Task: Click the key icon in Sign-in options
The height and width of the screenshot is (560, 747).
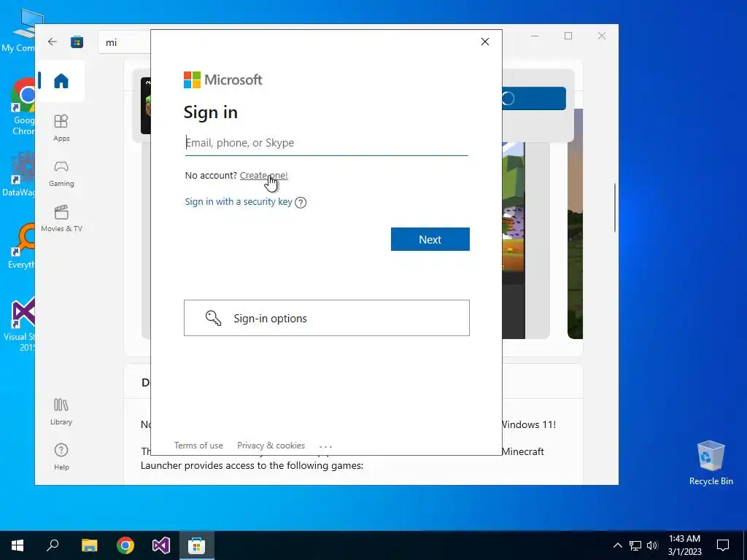Action: click(x=213, y=318)
